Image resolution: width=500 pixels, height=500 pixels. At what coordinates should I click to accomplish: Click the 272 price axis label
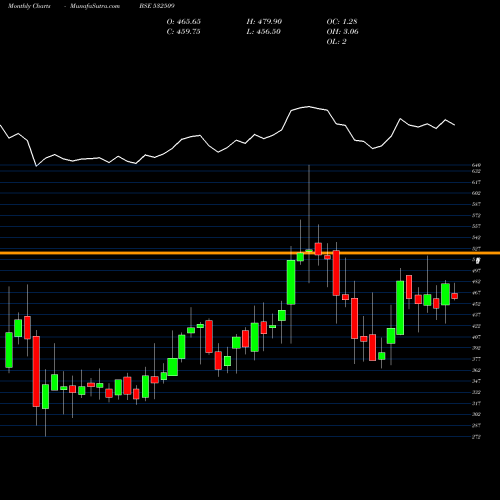[x=476, y=437]
